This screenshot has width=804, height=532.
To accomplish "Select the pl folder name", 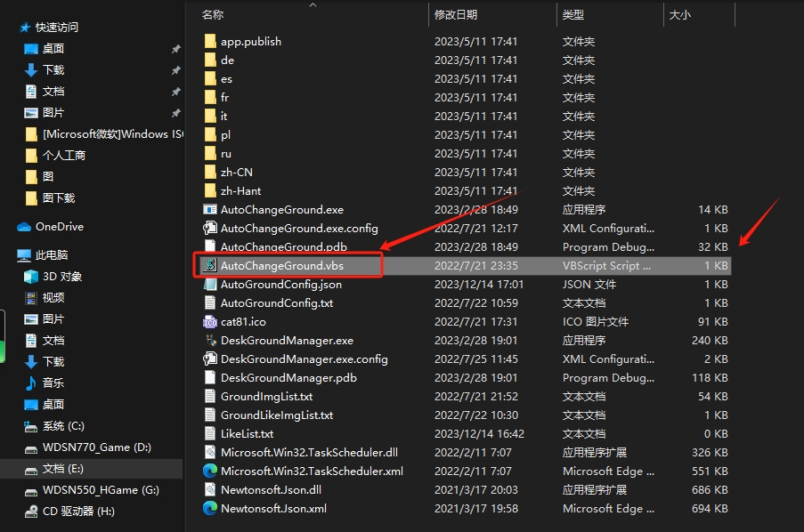I will (225, 135).
